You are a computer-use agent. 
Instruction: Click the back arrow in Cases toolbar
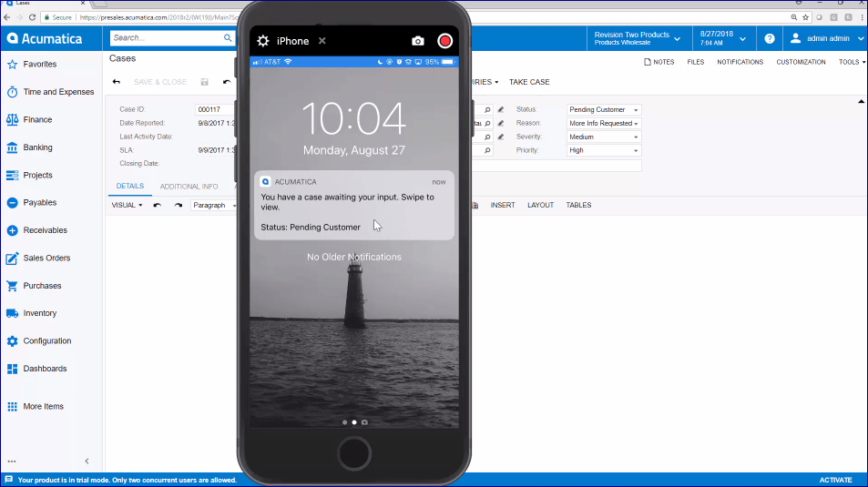(117, 82)
